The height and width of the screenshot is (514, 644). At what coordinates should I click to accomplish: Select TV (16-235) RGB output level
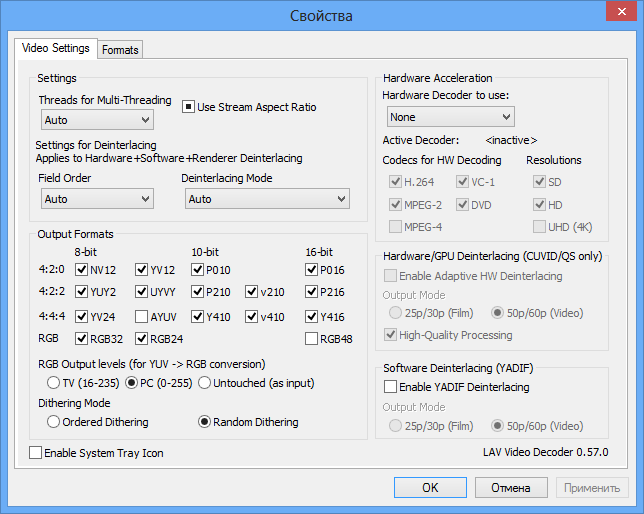53,382
